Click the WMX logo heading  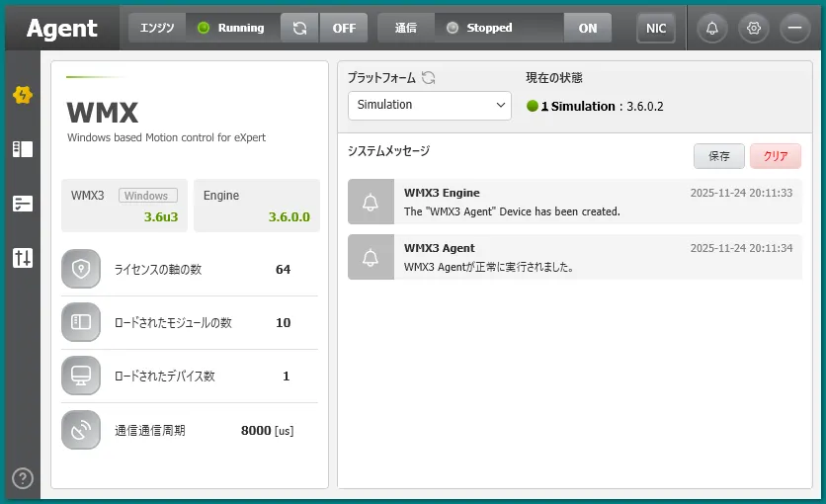click(x=103, y=113)
